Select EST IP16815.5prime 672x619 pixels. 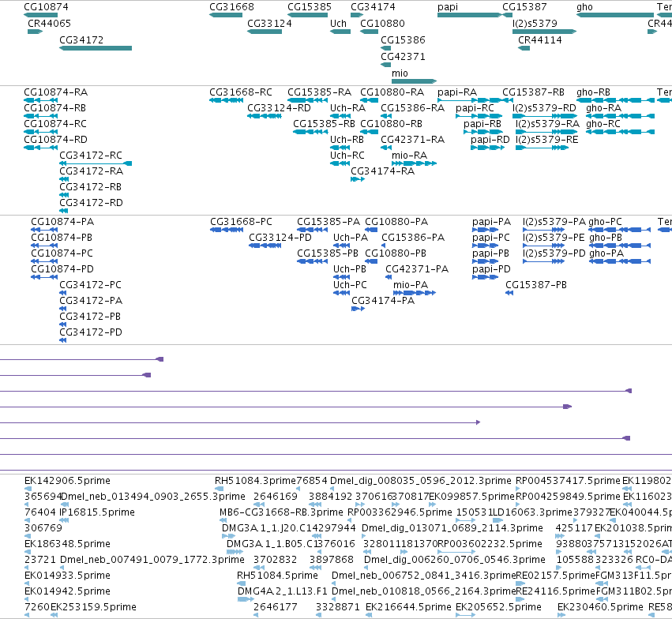tap(97, 512)
